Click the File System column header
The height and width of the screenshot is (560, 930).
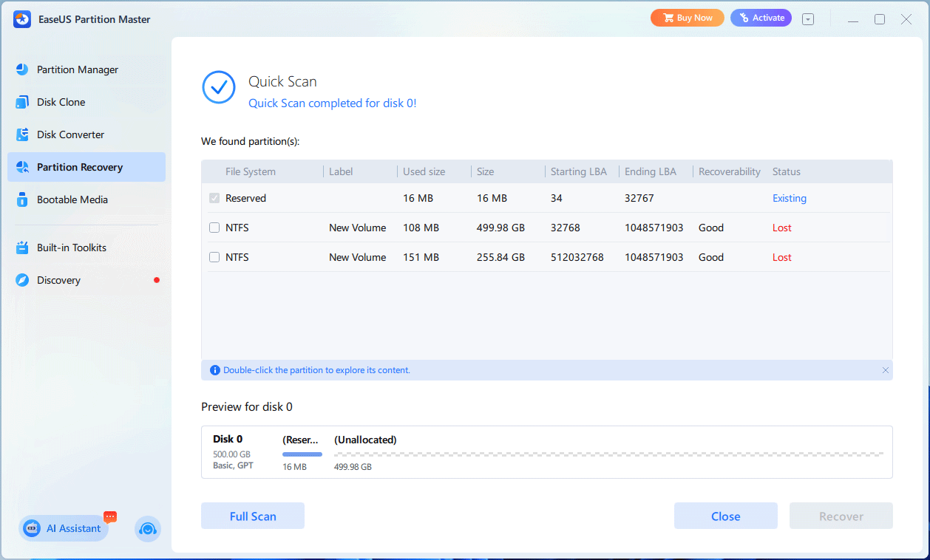[x=251, y=171]
